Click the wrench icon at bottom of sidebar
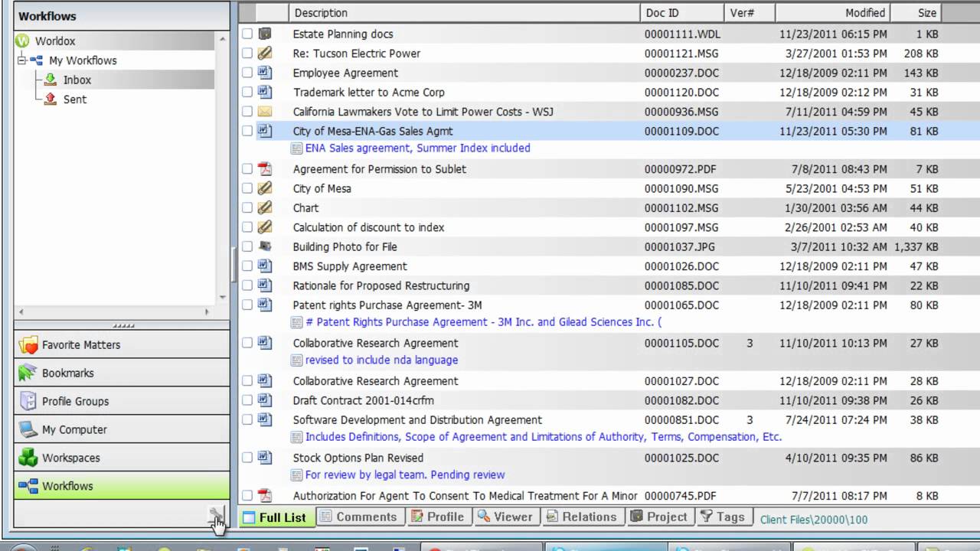 [217, 515]
